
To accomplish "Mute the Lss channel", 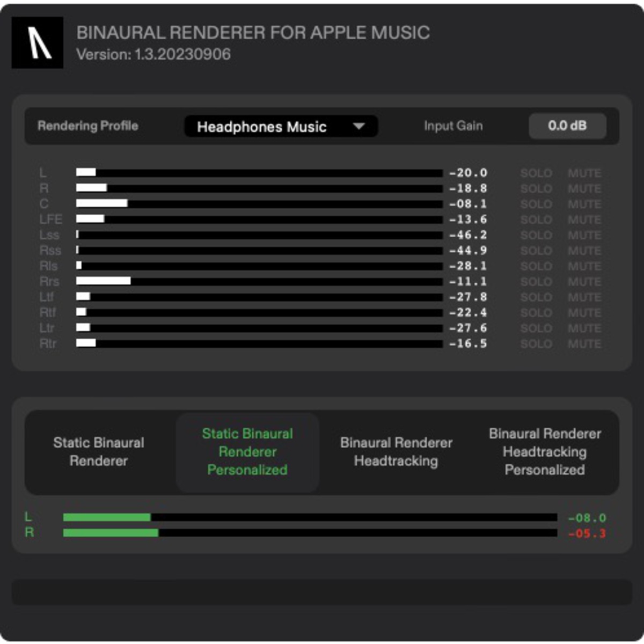I will [x=584, y=235].
